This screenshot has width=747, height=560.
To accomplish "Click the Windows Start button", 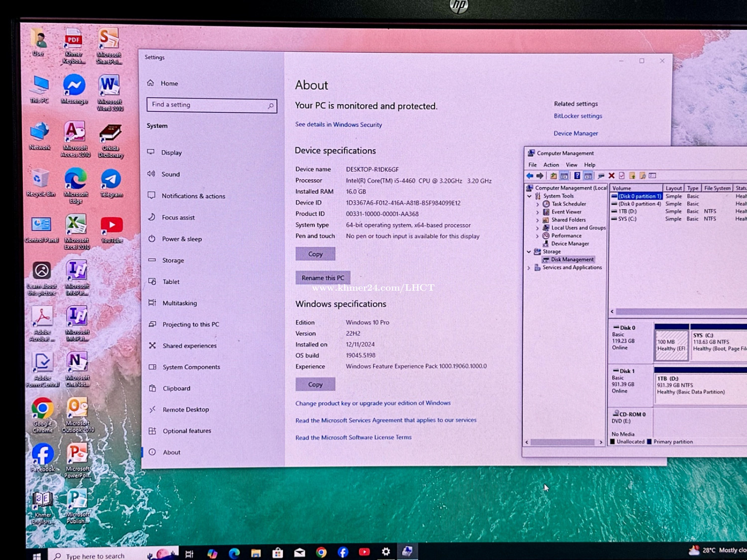I will (37, 556).
